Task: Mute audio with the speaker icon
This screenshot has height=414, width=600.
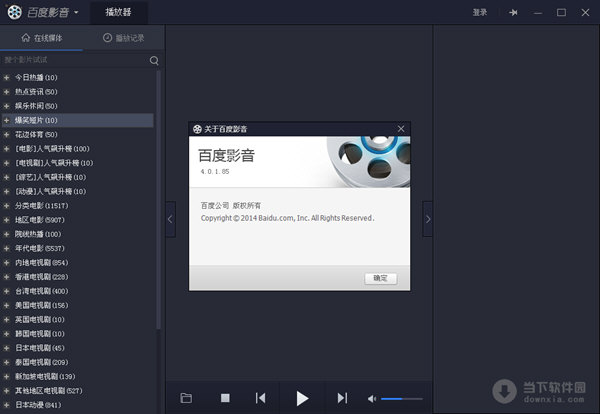Action: click(x=372, y=399)
